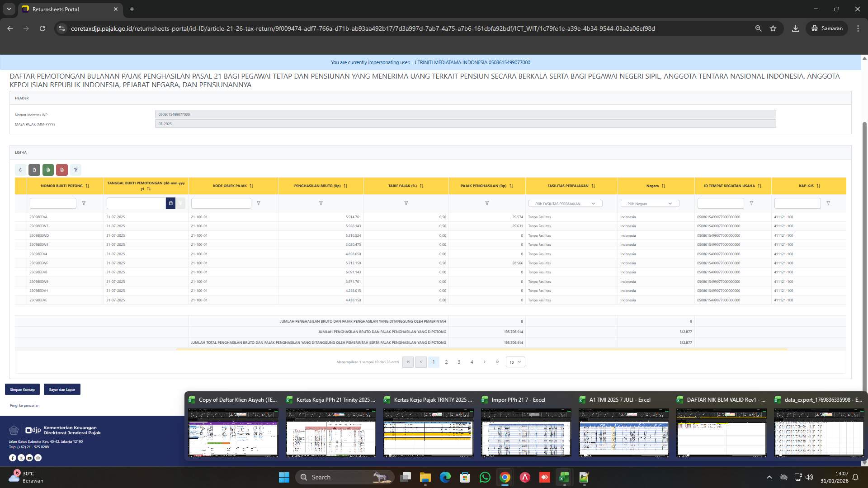Screen dimensions: 868x488
Task: Click the Nomor Bukti Potong filter funnel
Action: pos(84,203)
